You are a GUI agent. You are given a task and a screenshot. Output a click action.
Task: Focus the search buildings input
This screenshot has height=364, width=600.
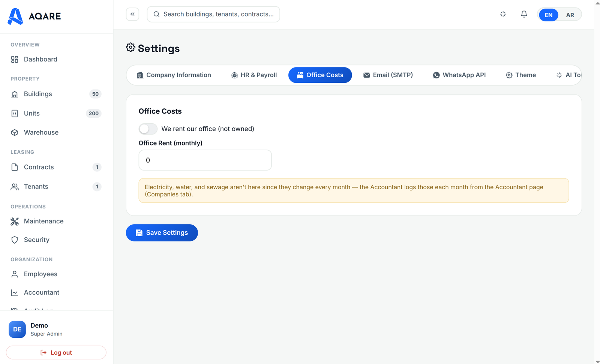pyautogui.click(x=213, y=14)
